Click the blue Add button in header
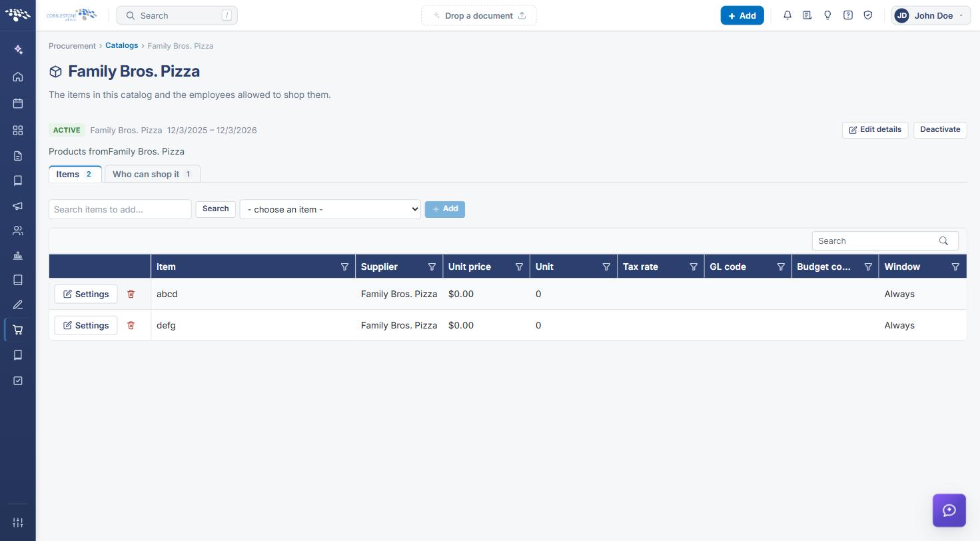The height and width of the screenshot is (541, 980). point(742,15)
